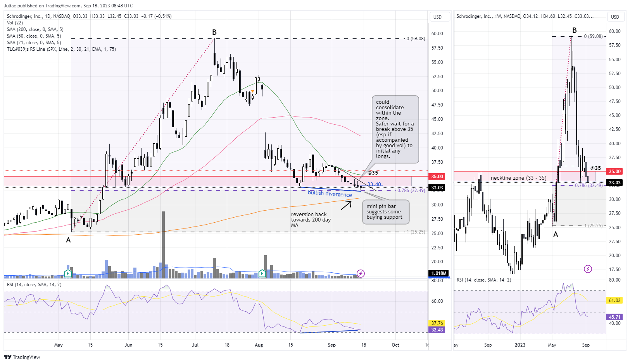Image resolution: width=630 pixels, height=364 pixels.
Task: Click the '0 (59.08)' fib label on the daily chart
Action: (x=416, y=39)
